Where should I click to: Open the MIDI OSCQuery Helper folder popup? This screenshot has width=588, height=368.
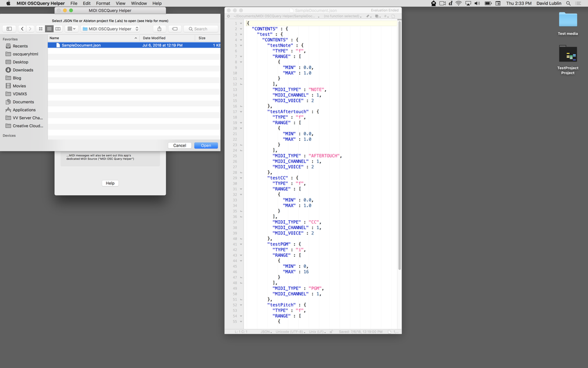click(x=111, y=29)
